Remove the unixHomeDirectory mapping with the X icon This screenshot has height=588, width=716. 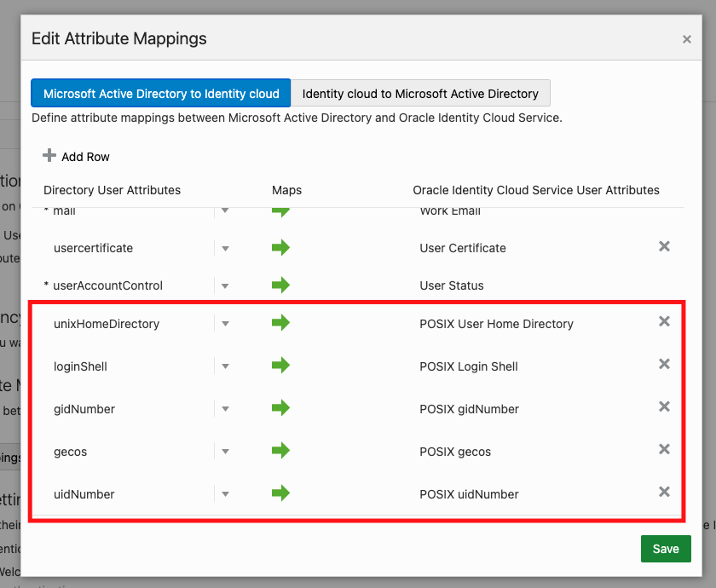coord(664,321)
